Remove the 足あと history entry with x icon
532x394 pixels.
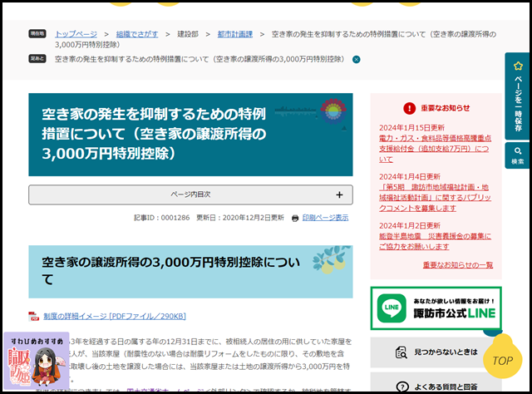[x=357, y=60]
